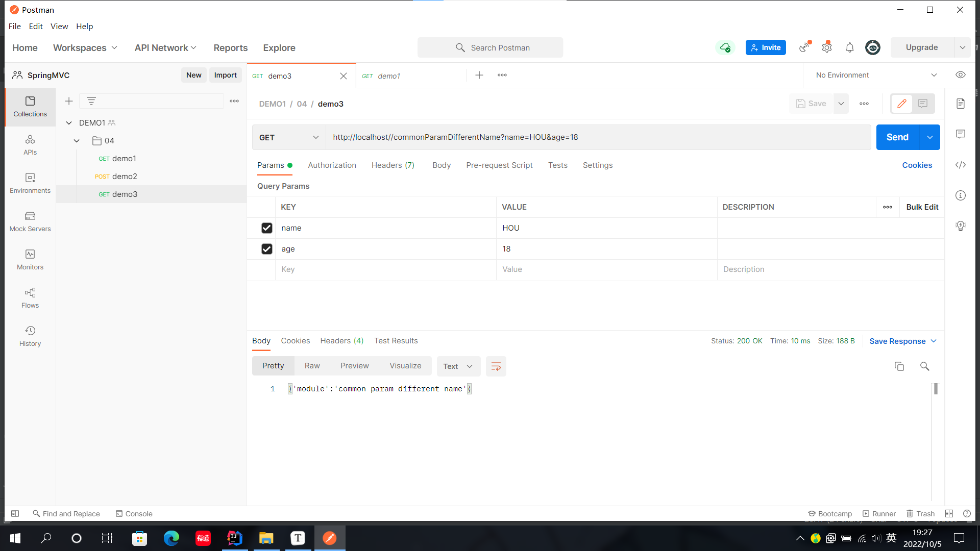Click the code snippet icon
Viewport: 980px width, 551px height.
[961, 165]
